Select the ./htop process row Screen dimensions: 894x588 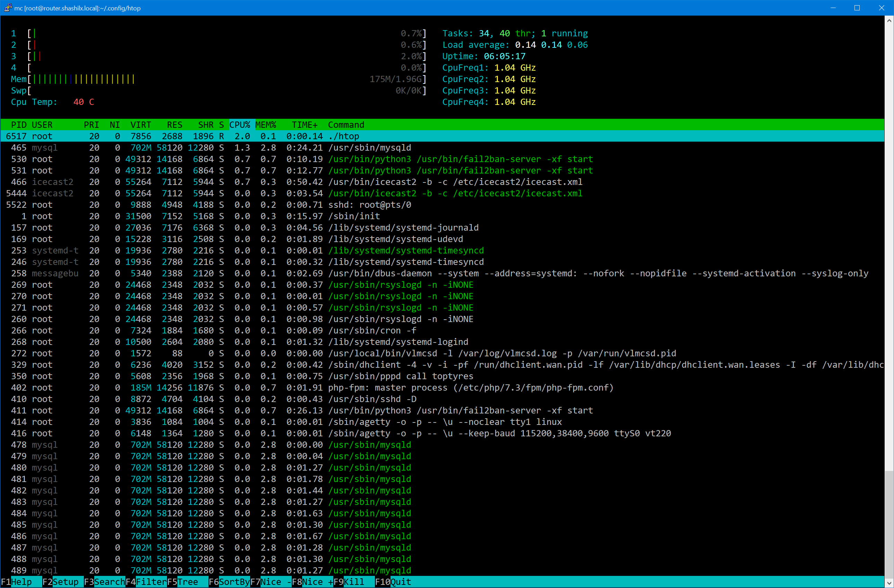click(x=442, y=136)
